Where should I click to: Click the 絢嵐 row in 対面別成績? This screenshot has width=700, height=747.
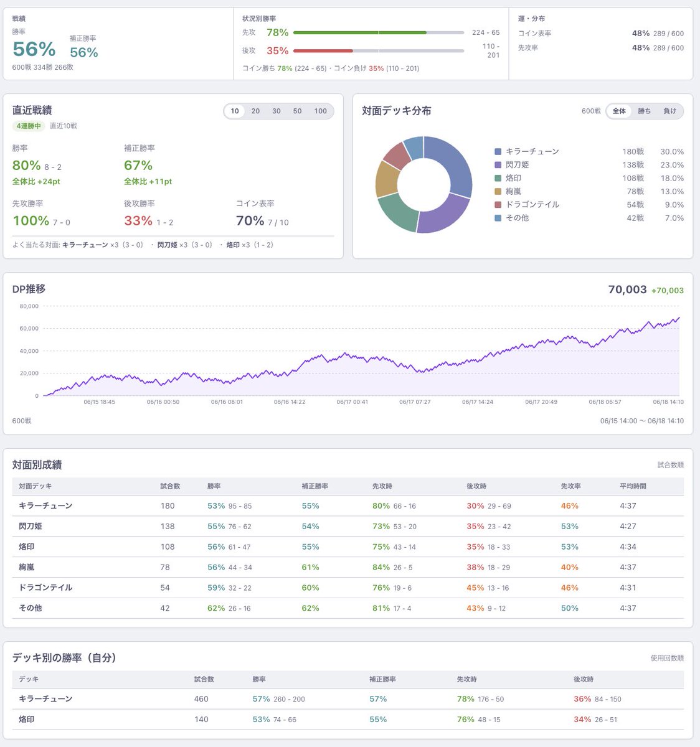click(348, 567)
